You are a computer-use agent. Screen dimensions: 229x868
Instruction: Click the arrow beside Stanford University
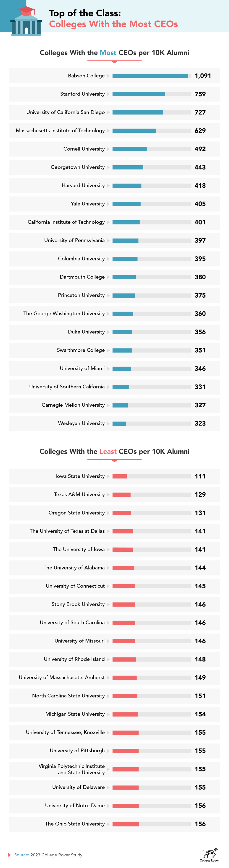108,94
